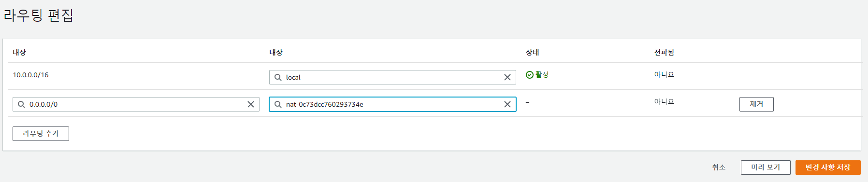Focus the local target input field
The width and height of the screenshot is (868, 182).
[392, 77]
